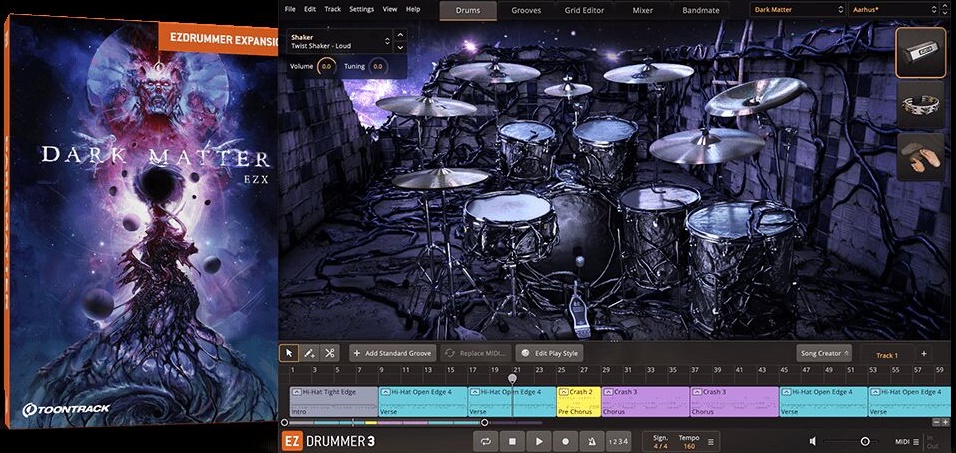Viewport: 956px width, 453px height.
Task: Expand the Shaker instrument selector
Action: [x=388, y=41]
